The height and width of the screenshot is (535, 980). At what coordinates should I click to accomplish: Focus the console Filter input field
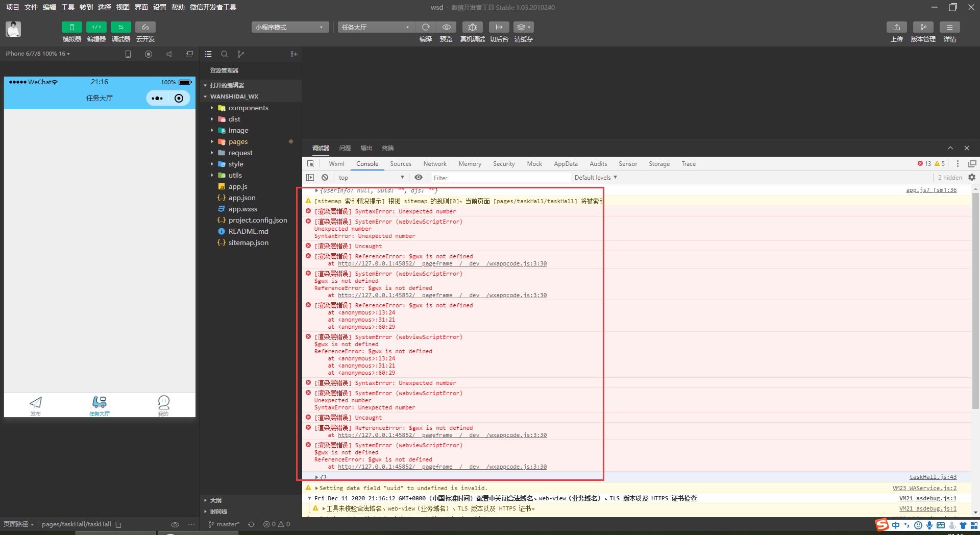(500, 178)
